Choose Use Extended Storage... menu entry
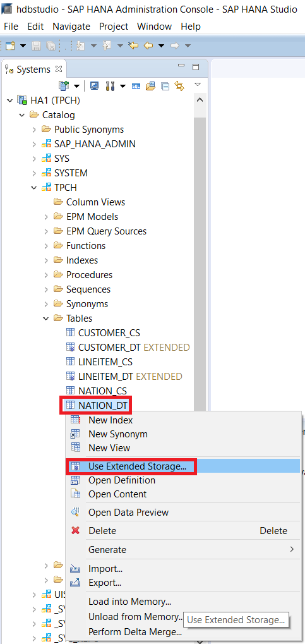 coord(183,466)
